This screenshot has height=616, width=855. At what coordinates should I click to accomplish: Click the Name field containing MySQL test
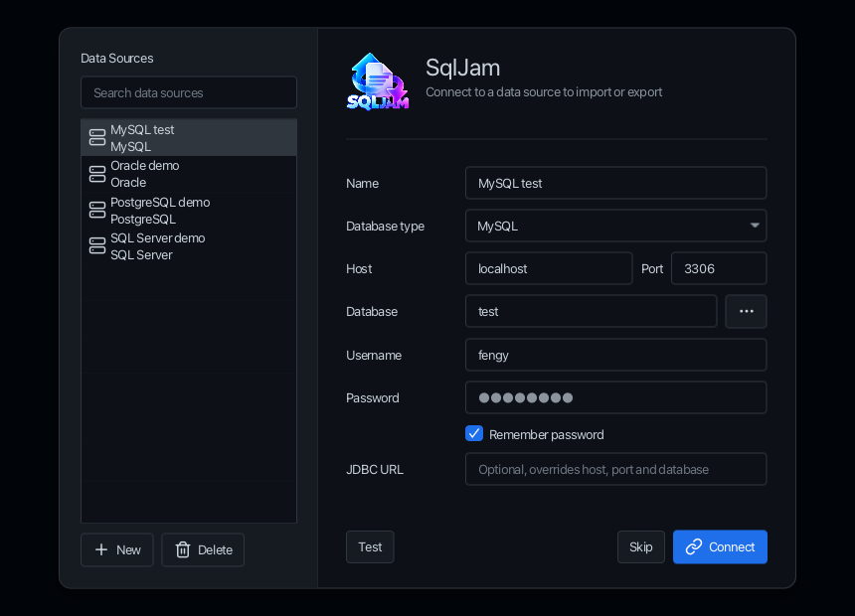(615, 183)
